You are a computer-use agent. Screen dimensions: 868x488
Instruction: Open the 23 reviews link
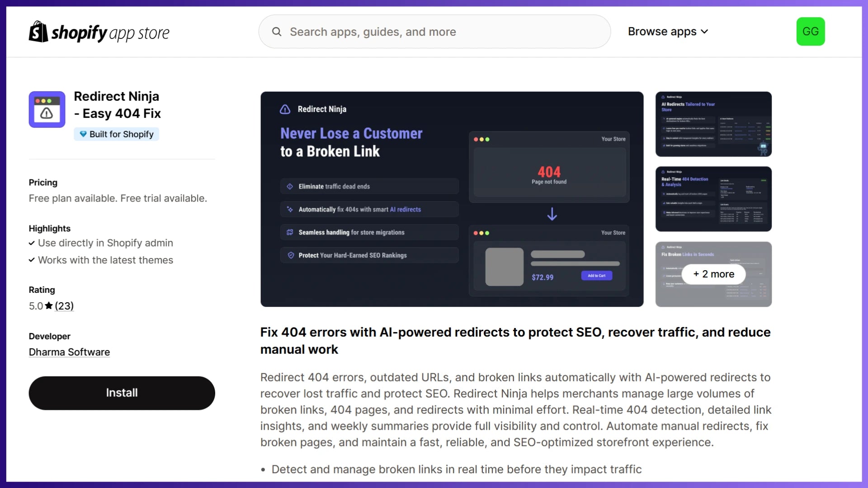pyautogui.click(x=64, y=306)
